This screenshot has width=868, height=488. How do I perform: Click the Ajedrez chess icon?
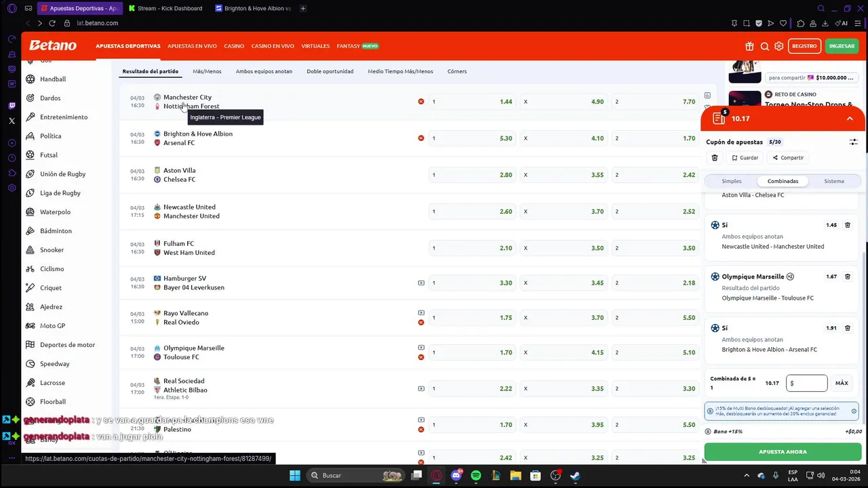[x=30, y=306]
